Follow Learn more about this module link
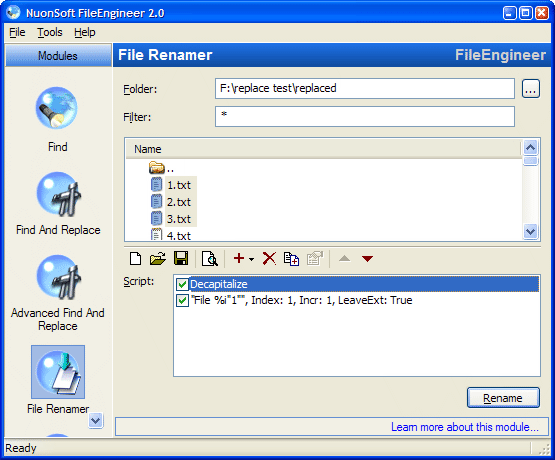The image size is (555, 460). pos(465,427)
